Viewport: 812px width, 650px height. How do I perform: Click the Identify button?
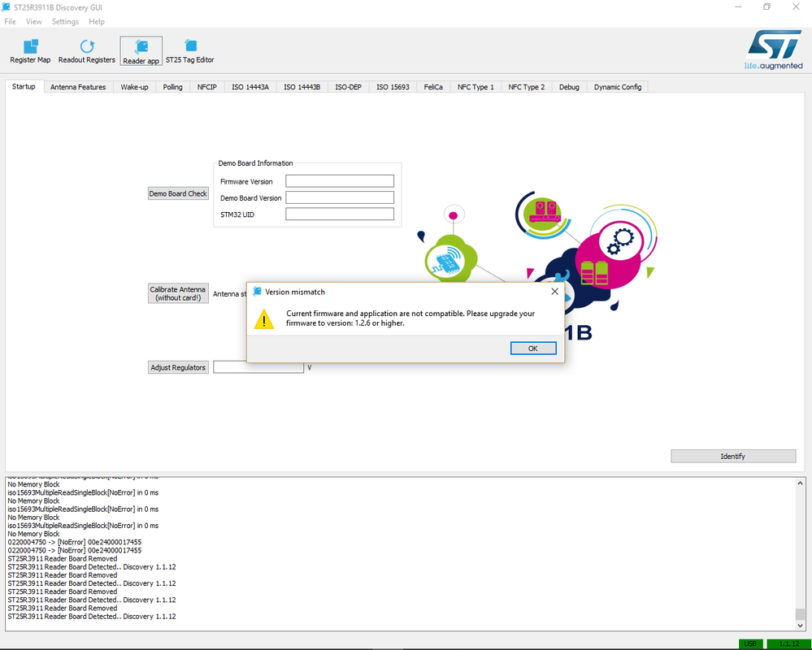[733, 456]
